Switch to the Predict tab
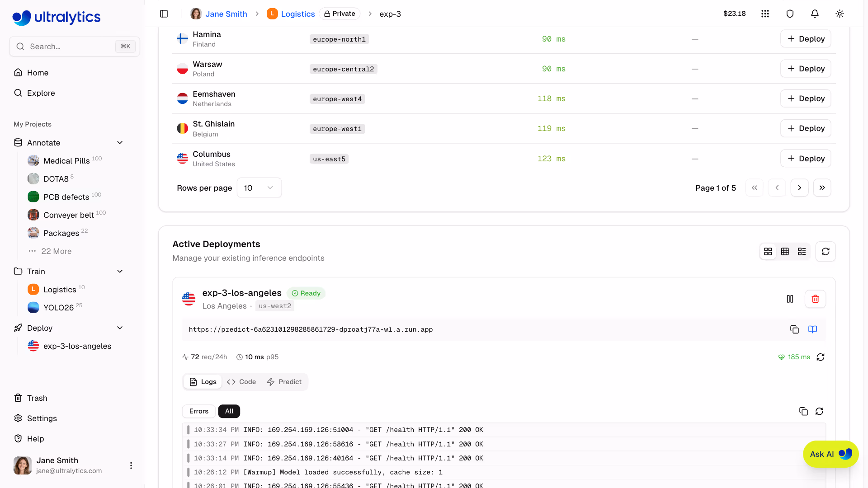 tap(284, 382)
